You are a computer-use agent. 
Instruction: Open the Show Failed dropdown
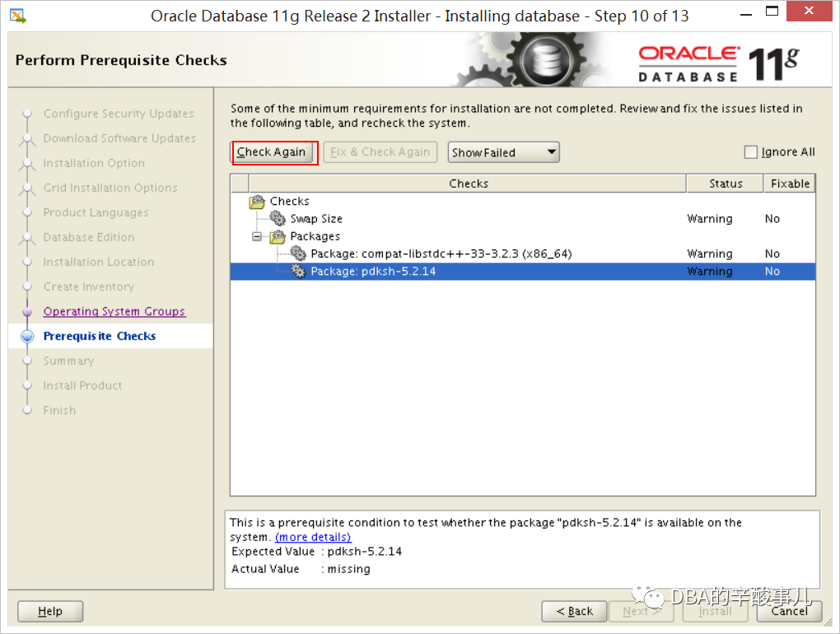[x=503, y=152]
